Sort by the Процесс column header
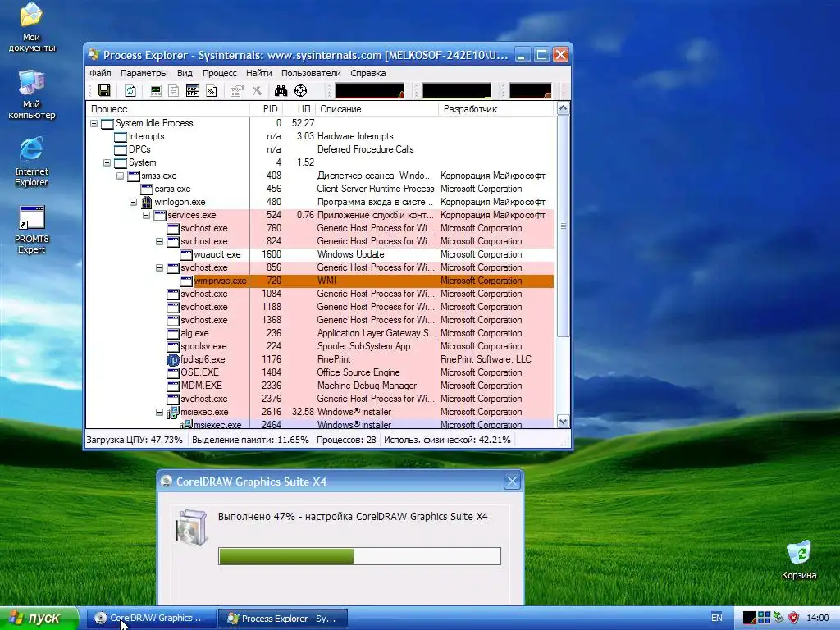 tap(167, 109)
